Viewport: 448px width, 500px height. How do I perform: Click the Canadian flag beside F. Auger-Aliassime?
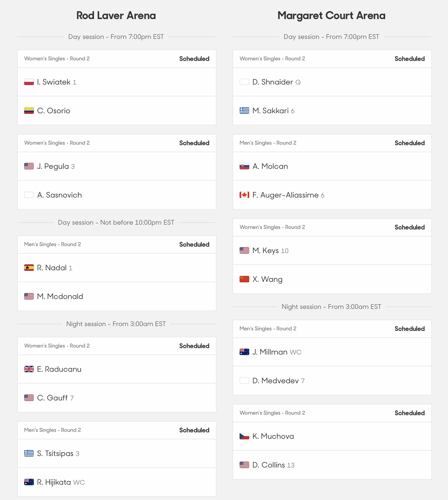click(244, 195)
